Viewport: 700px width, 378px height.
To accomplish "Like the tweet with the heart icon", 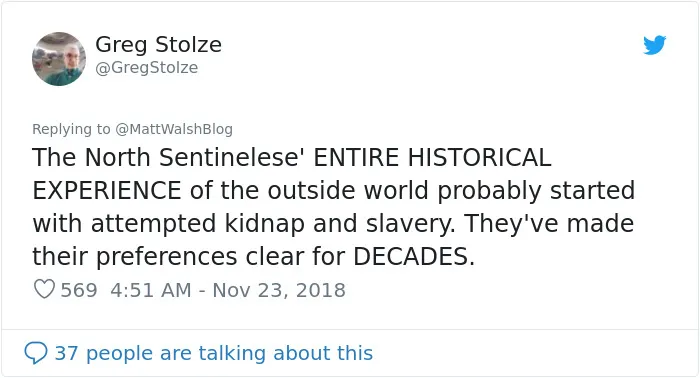I will (45, 289).
